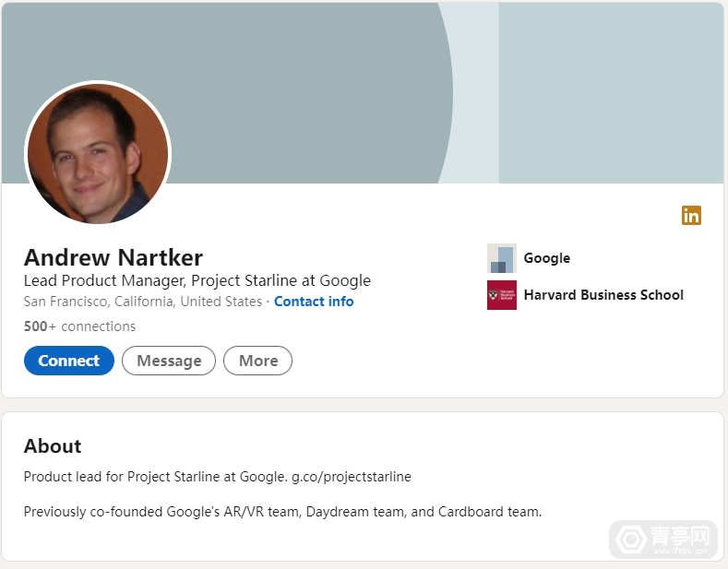
Task: Open the Contact info link
Action: (x=314, y=302)
